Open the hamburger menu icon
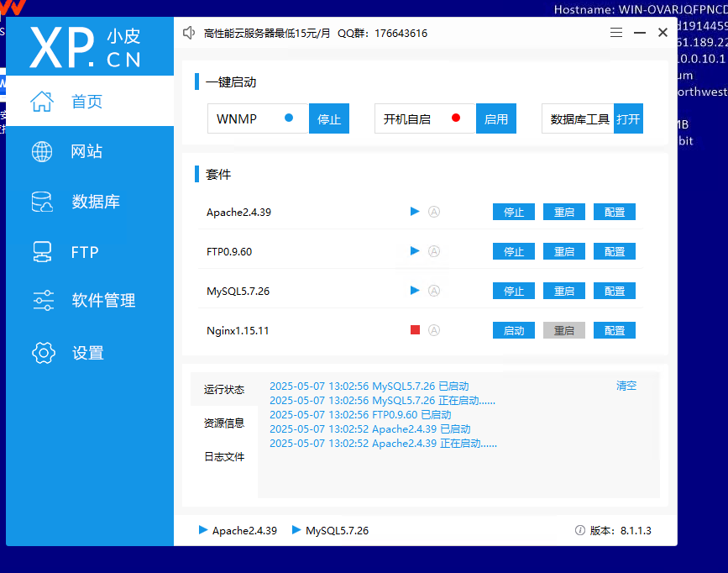Image resolution: width=728 pixels, height=573 pixels. click(616, 33)
